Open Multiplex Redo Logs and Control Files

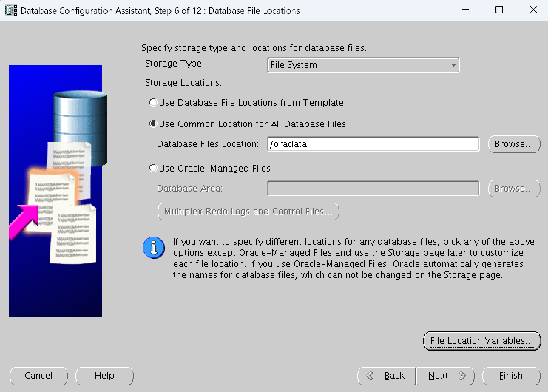click(248, 212)
